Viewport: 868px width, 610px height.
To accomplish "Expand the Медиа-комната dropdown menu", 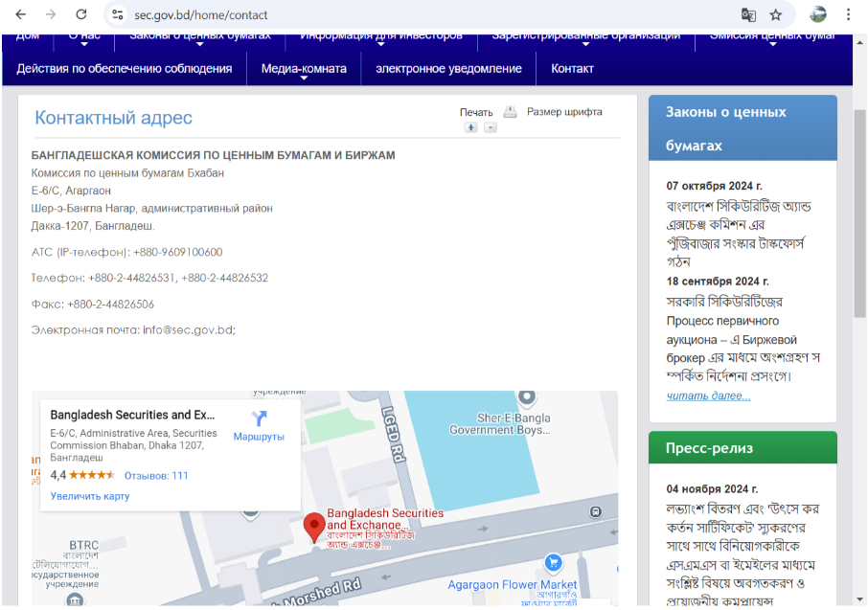I will point(304,69).
